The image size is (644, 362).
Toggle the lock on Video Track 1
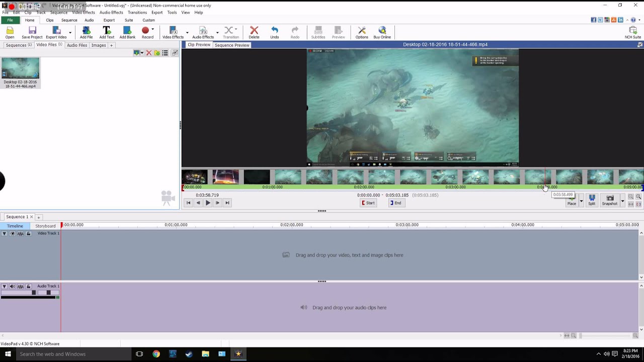tap(29, 234)
